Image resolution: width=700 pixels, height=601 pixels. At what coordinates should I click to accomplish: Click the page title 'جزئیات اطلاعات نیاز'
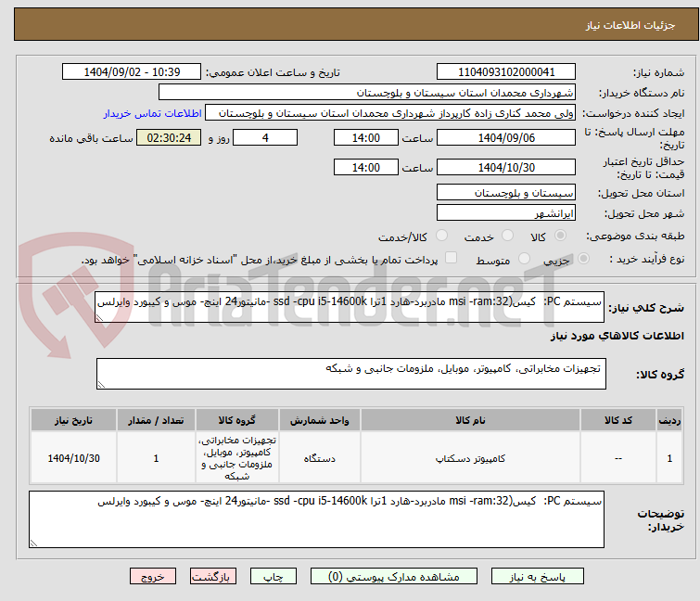tap(630, 25)
